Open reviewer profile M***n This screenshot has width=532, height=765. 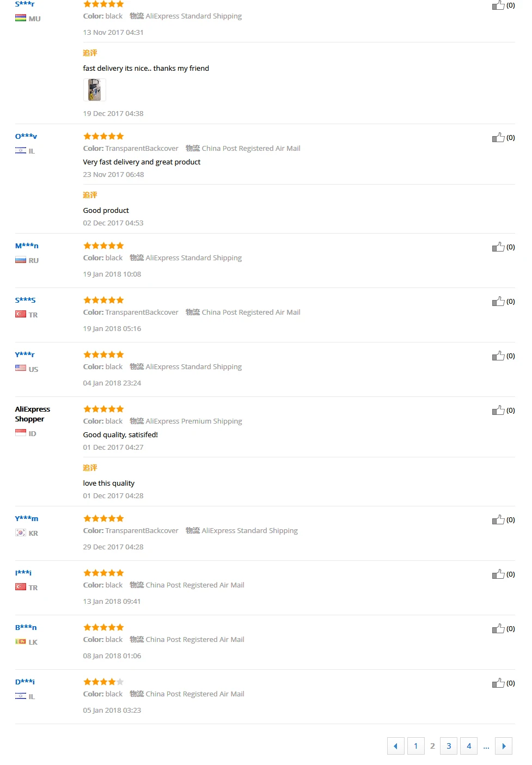(x=27, y=246)
